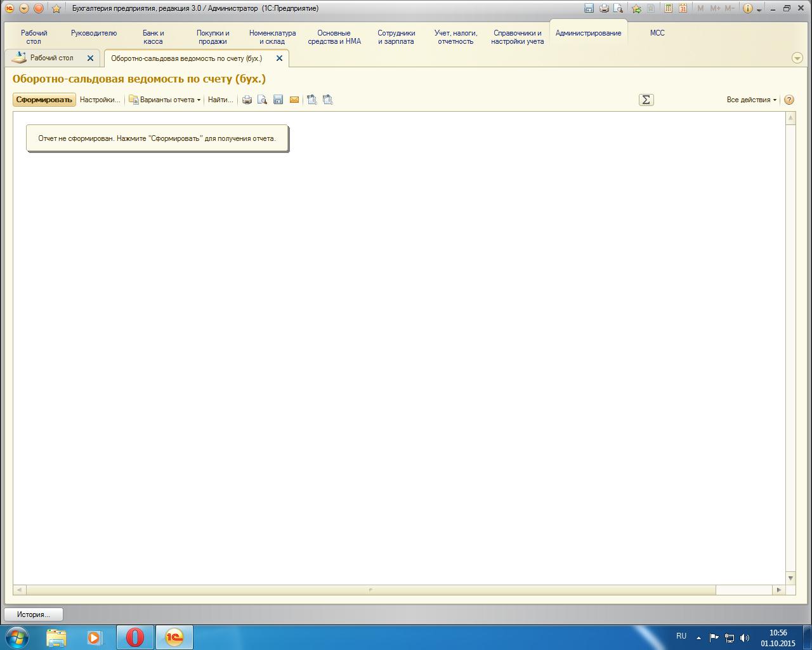
Task: Launch media player from taskbar
Action: [95, 637]
